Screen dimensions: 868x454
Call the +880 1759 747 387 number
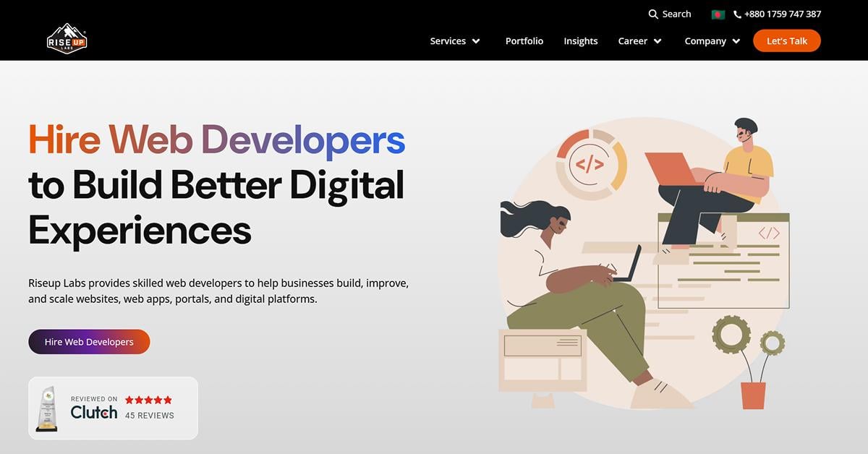(x=782, y=14)
